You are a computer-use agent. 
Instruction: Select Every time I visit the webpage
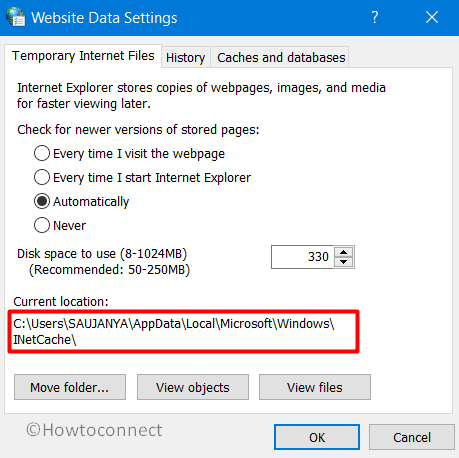click(x=129, y=154)
